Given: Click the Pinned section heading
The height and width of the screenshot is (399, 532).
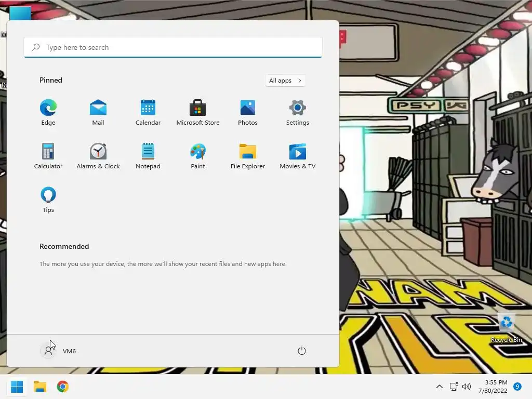Looking at the screenshot, I should [51, 80].
